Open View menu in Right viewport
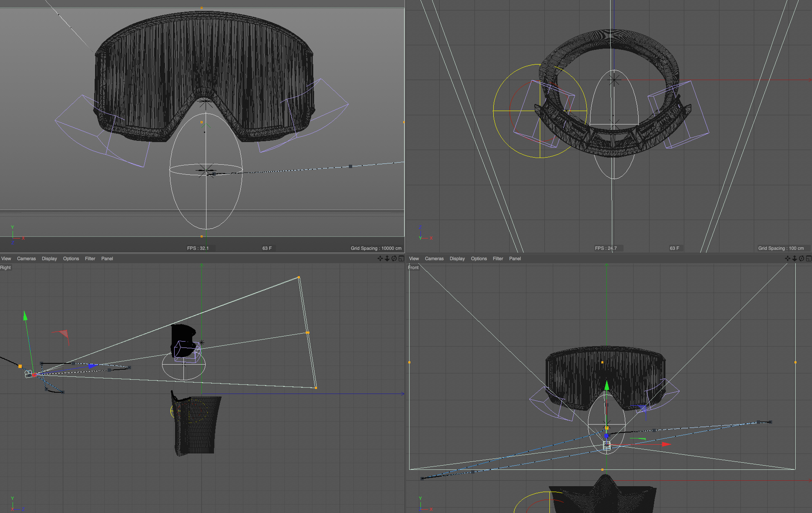 (x=6, y=259)
